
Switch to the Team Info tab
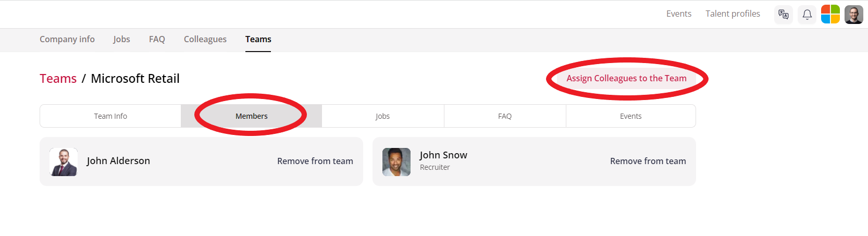(110, 116)
